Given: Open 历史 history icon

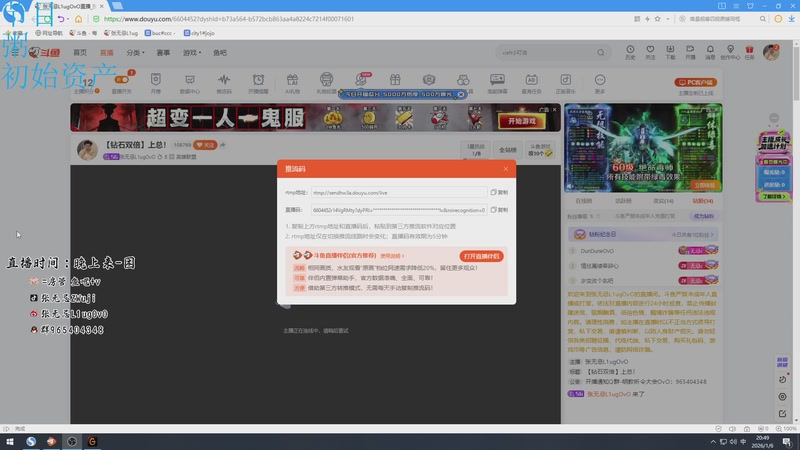Looking at the screenshot, I should tap(630, 52).
